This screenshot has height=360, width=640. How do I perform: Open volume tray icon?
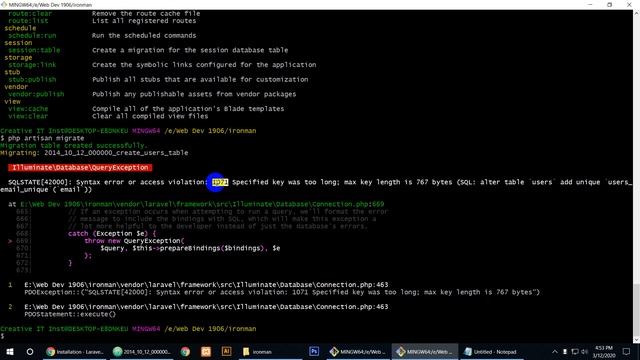584,351
